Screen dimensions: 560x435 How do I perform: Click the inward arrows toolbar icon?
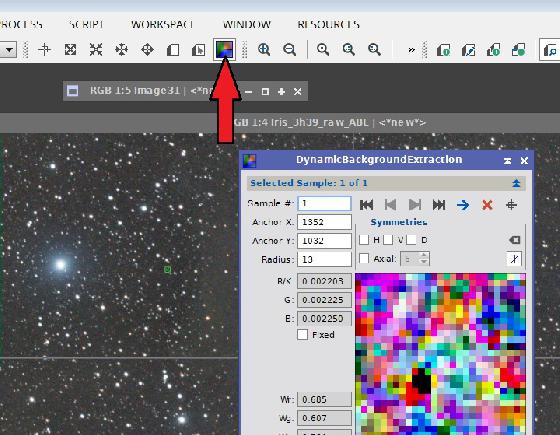click(96, 49)
